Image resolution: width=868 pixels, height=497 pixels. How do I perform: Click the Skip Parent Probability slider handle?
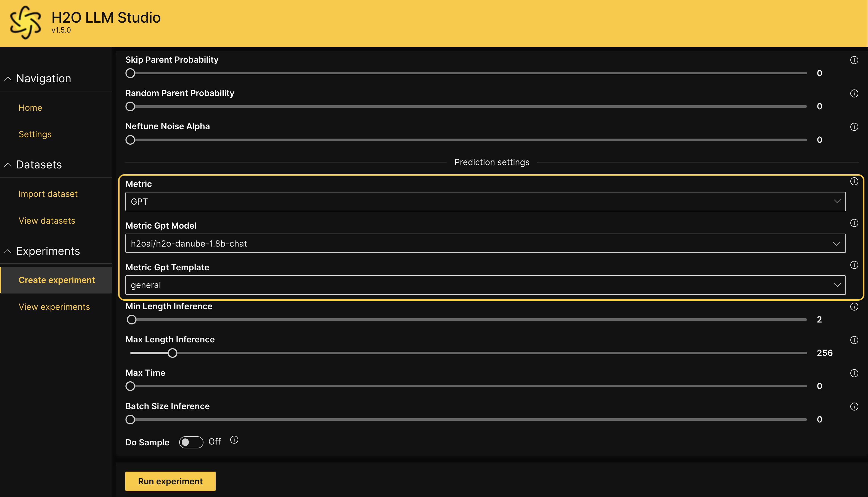(x=130, y=73)
